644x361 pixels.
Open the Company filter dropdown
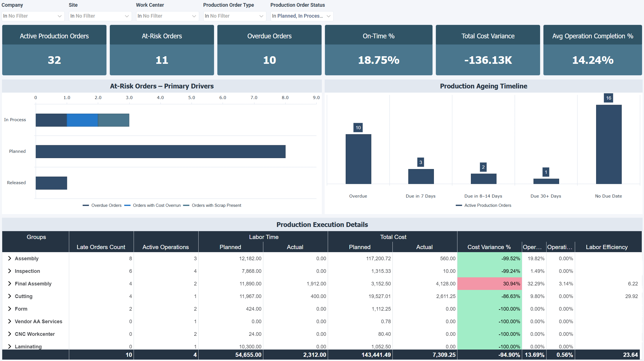pyautogui.click(x=33, y=16)
